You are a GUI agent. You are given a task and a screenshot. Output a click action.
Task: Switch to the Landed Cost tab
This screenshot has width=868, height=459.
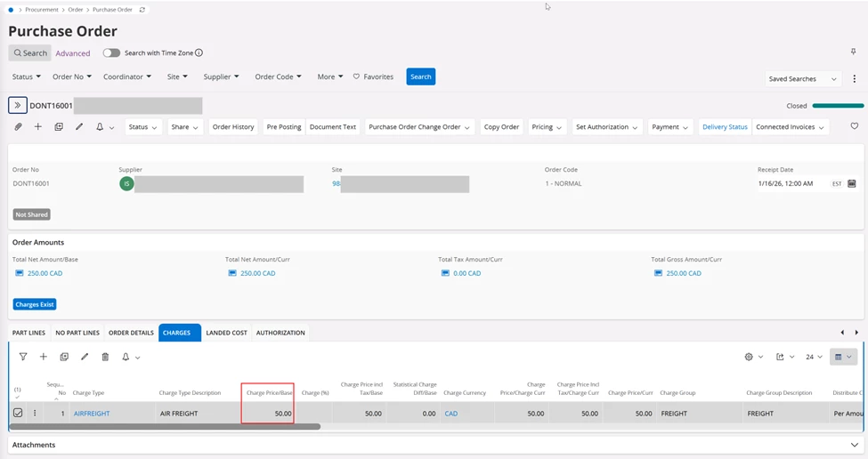pos(226,333)
